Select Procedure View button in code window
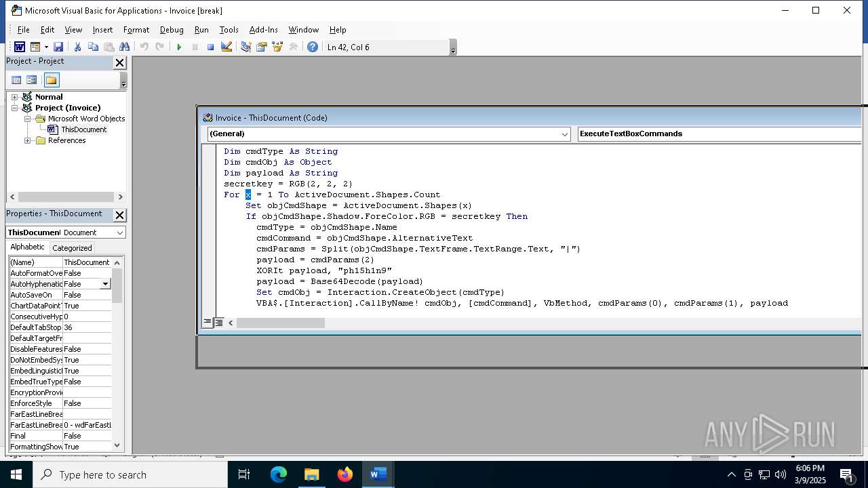This screenshot has height=488, width=868. (208, 323)
